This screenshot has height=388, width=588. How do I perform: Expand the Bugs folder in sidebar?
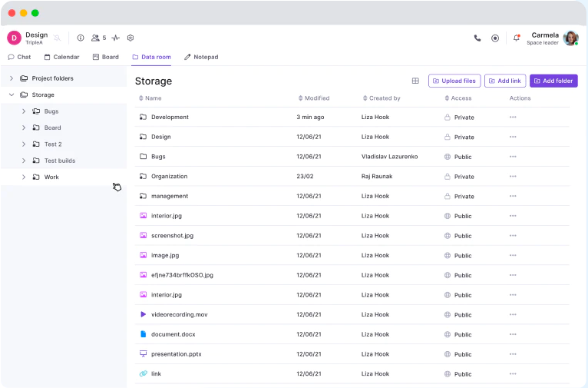24,111
